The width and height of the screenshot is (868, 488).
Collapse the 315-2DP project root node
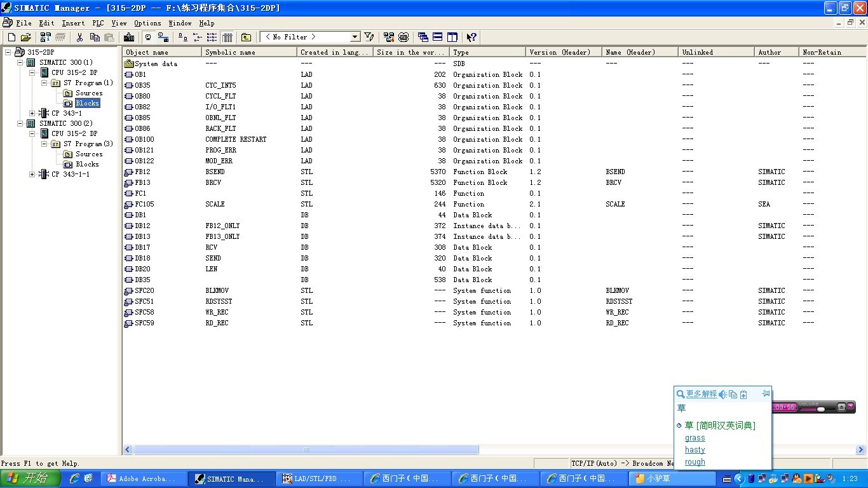click(8, 52)
